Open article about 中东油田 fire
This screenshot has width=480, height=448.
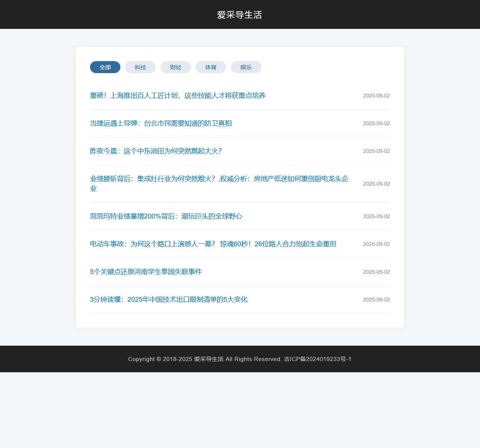(x=156, y=151)
